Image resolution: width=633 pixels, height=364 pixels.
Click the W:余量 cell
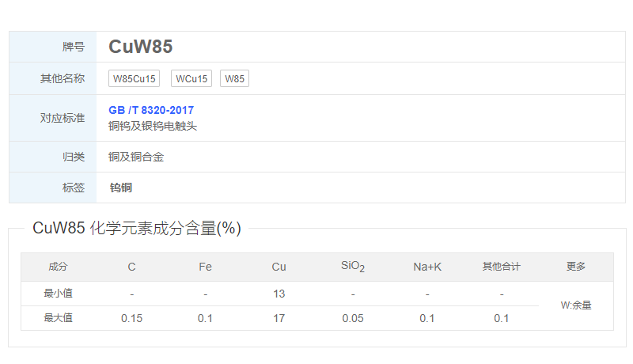576,305
